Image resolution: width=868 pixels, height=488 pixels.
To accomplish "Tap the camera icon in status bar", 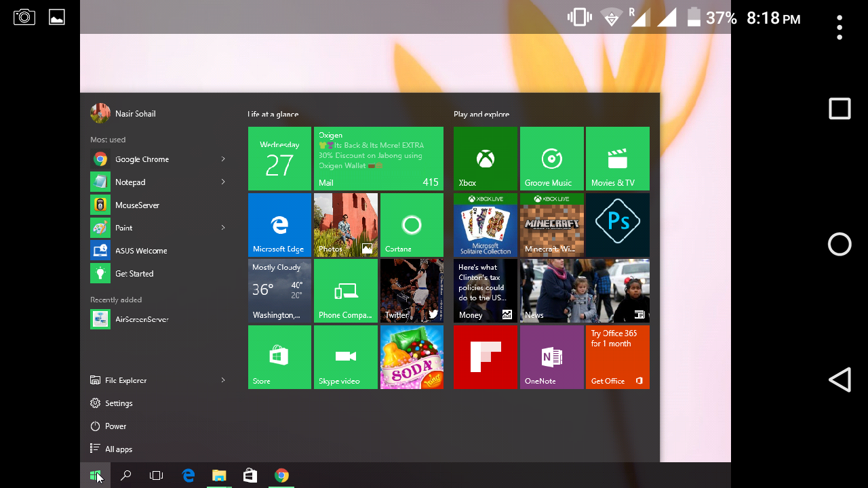I will (x=24, y=17).
